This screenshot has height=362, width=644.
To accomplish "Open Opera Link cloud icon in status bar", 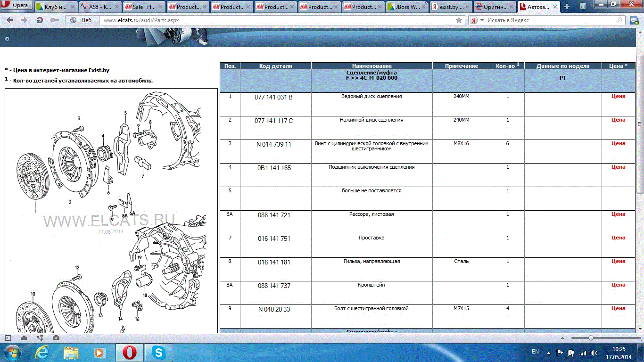I will click(24, 338).
